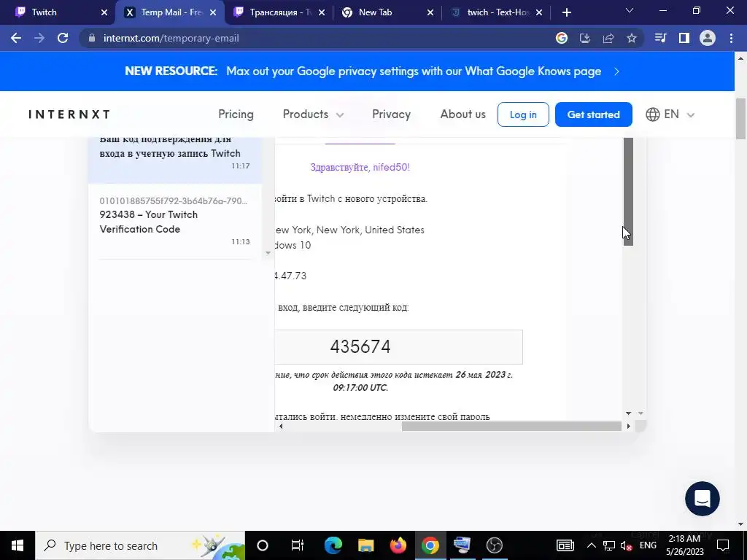Open the chat support bubble
This screenshot has width=747, height=560.
[x=703, y=499]
